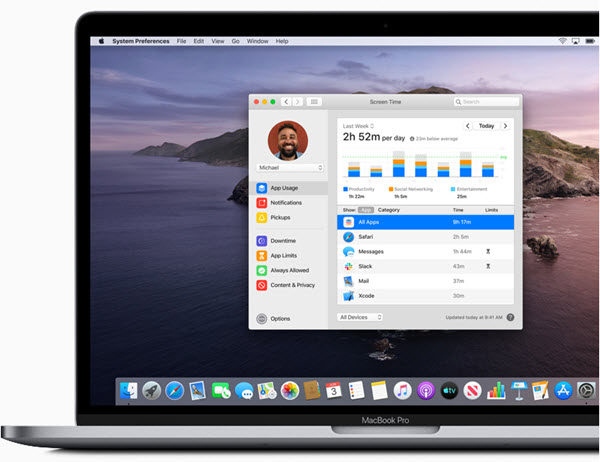Switch the Show toggle to Apps
The width and height of the screenshot is (600, 462).
(366, 210)
